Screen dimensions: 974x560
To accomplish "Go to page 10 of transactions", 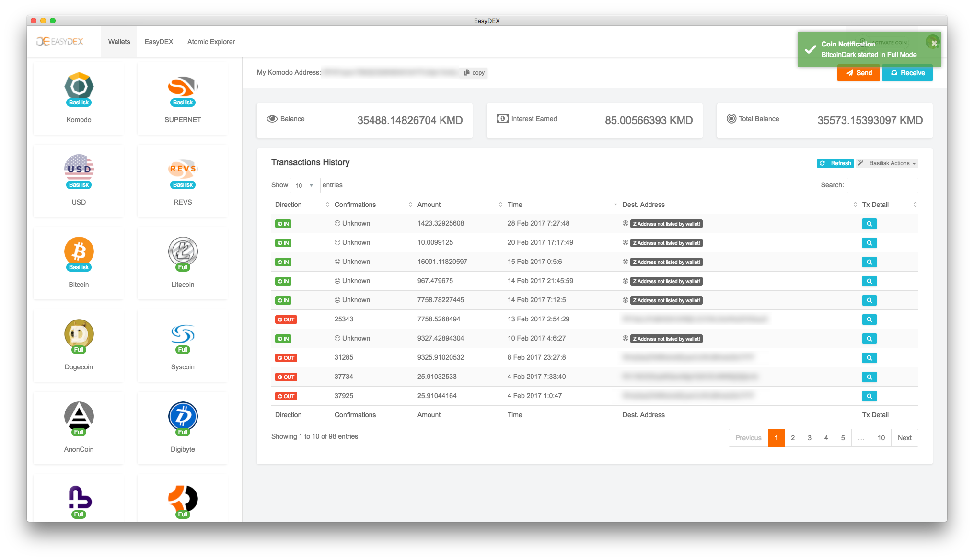I will coord(881,438).
